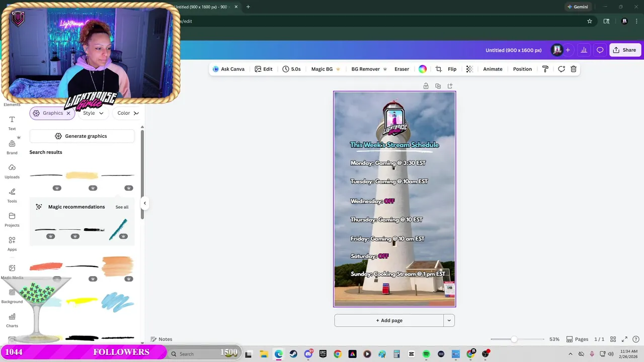Open the 5.0s timing control

pyautogui.click(x=291, y=69)
